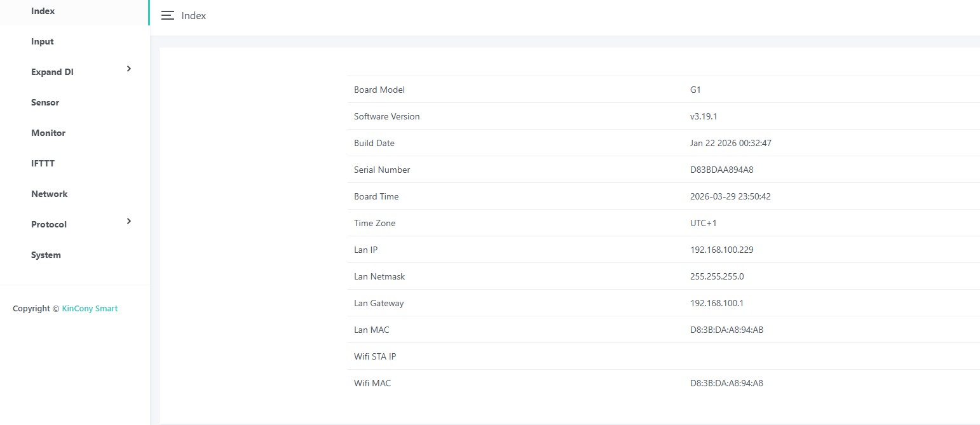
Task: Click the Index header title
Action: click(194, 16)
